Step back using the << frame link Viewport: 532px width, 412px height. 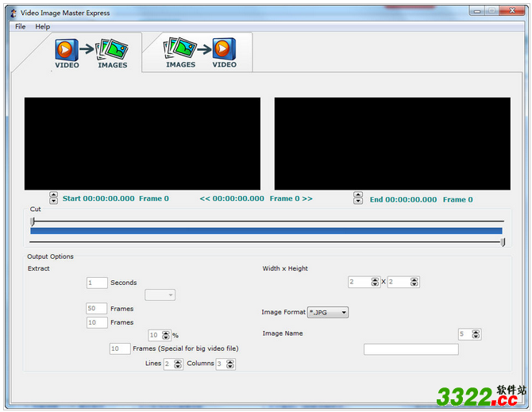(205, 198)
